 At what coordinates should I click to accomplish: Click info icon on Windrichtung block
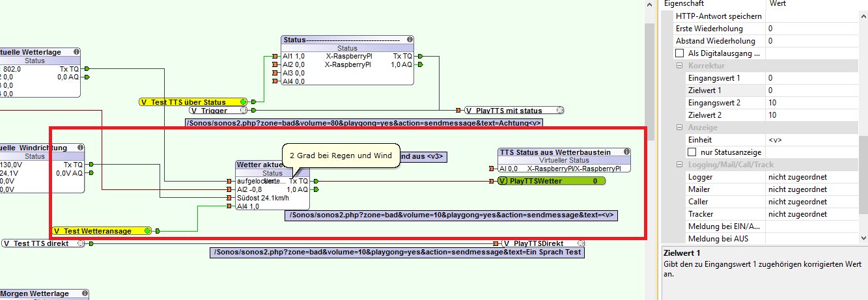(x=80, y=148)
